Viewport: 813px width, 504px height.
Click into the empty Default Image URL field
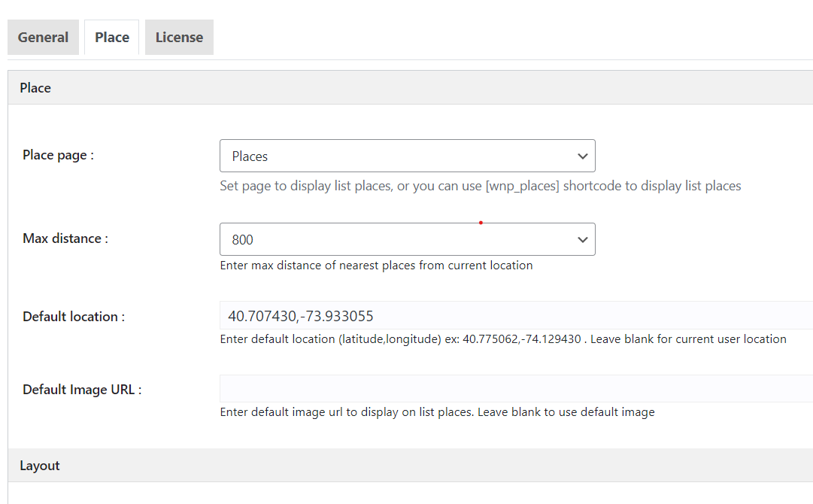(x=515, y=389)
